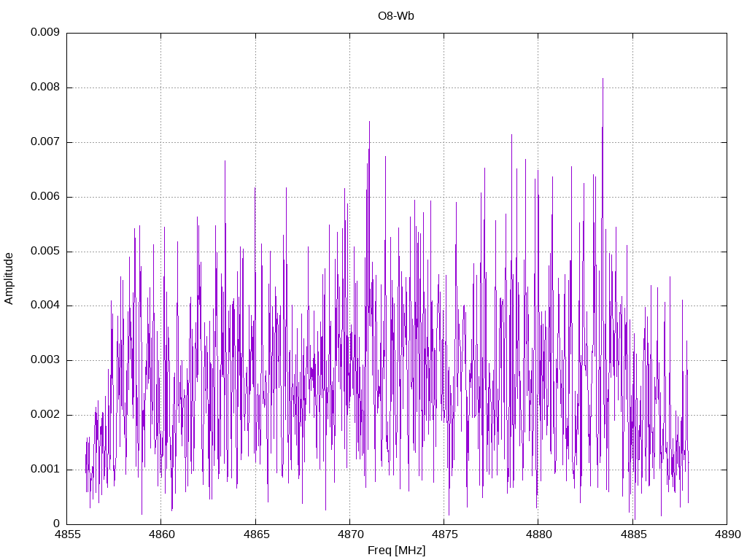Click the spectrum peak near 4871 MHz
Image resolution: width=747 pixels, height=560 pixels.
tap(369, 122)
